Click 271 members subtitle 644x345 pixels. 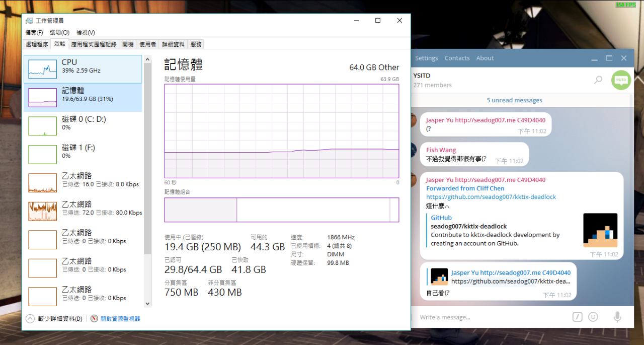pyautogui.click(x=432, y=85)
